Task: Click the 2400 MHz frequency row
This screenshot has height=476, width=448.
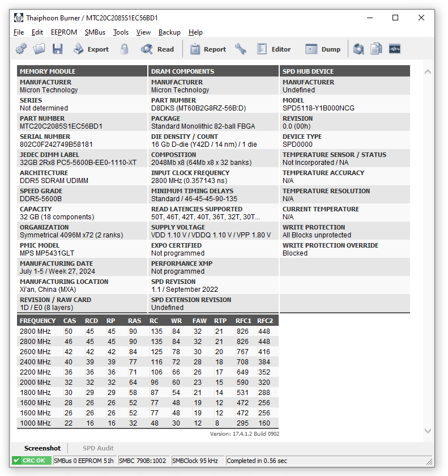Action: coord(148,362)
